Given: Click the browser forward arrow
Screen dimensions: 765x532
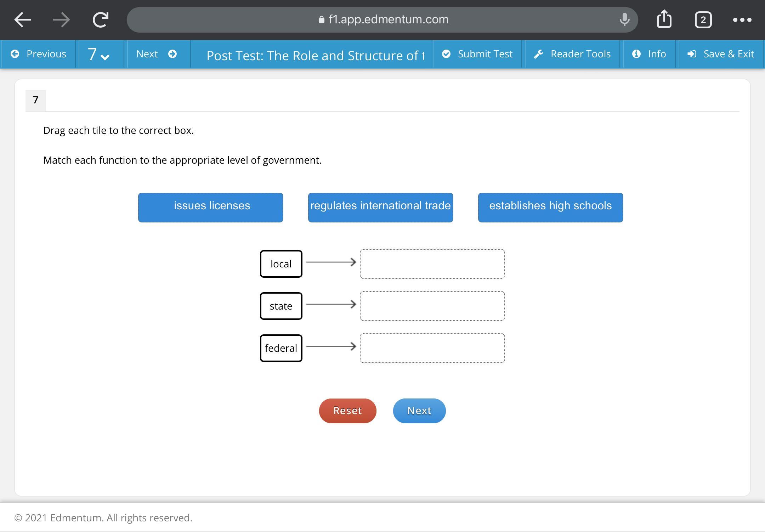Looking at the screenshot, I should tap(61, 19).
